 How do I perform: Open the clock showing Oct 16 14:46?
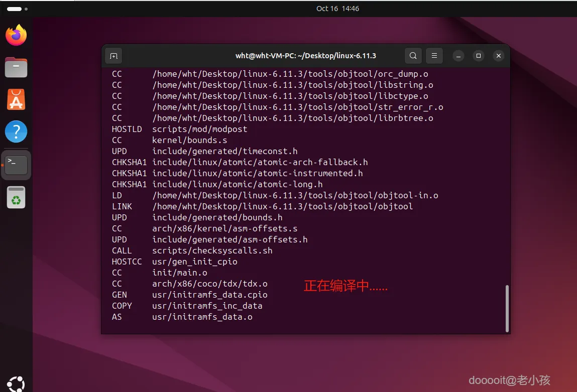337,9
